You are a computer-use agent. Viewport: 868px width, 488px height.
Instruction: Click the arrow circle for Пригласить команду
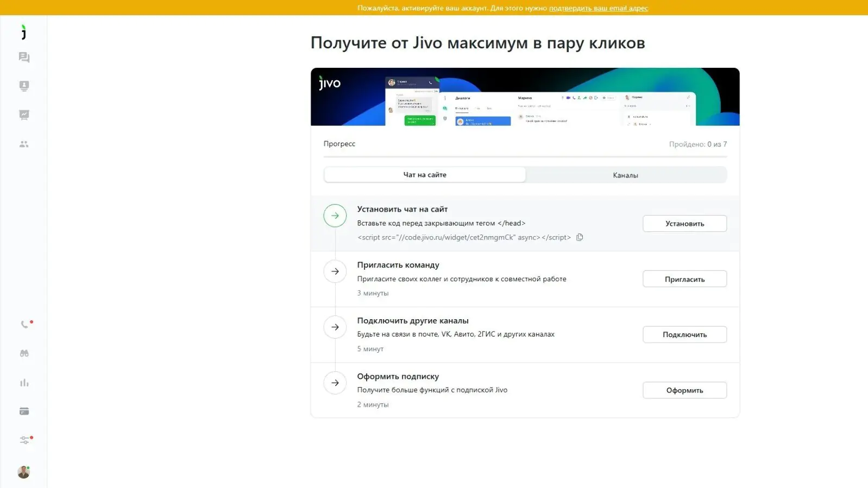click(x=335, y=271)
